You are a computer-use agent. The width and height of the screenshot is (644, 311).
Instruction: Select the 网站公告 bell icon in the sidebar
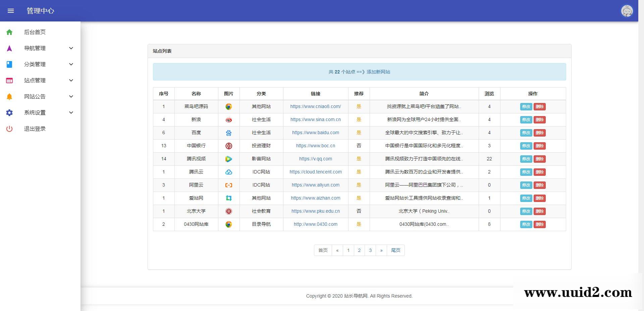9,96
